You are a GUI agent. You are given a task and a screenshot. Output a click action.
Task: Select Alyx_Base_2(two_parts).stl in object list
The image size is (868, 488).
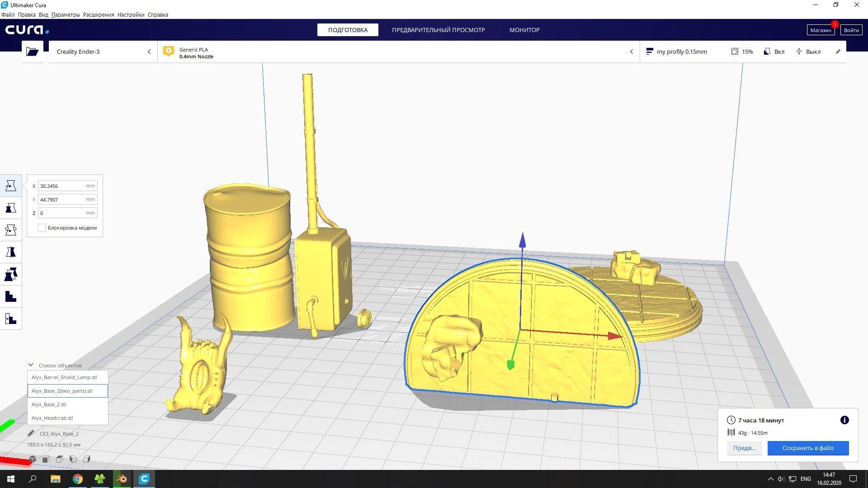pos(68,390)
